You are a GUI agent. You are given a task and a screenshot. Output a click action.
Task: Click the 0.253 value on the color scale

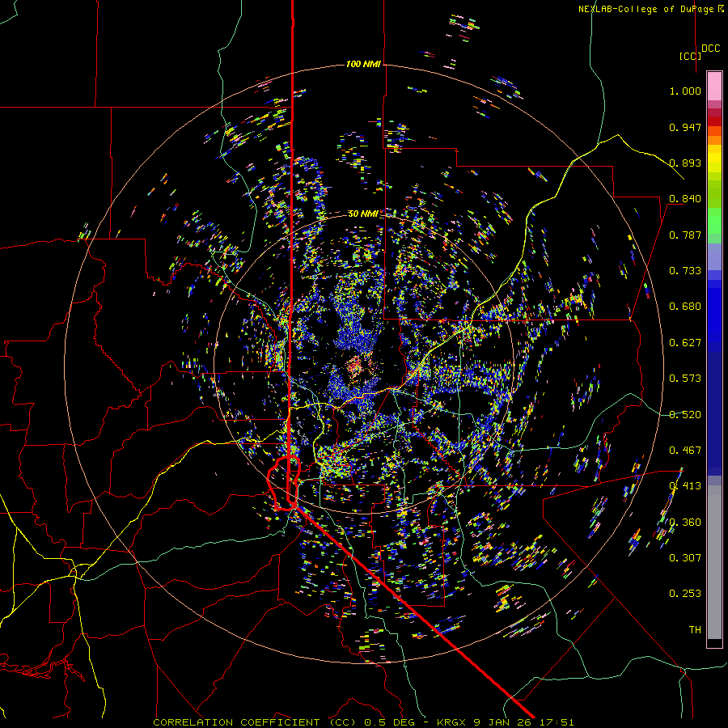(x=685, y=594)
